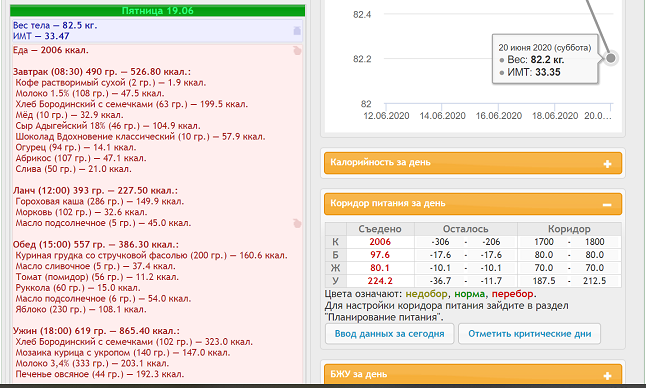
Task: Click the Коридор питания за день header title
Action: pos(388,203)
